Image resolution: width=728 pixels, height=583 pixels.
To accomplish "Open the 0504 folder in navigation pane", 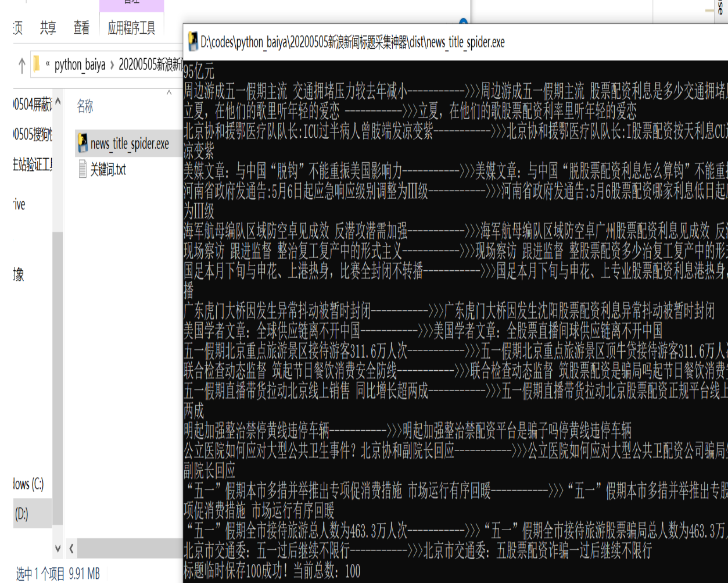I will tap(33, 105).
